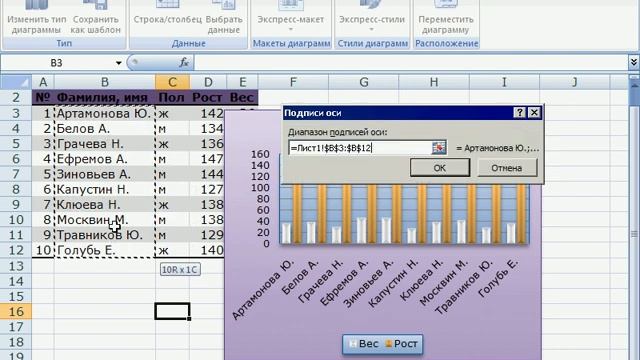Screen dimensions: 640x360
Task: Switch rows and columns with Строка/столбец
Action: tap(168, 14)
